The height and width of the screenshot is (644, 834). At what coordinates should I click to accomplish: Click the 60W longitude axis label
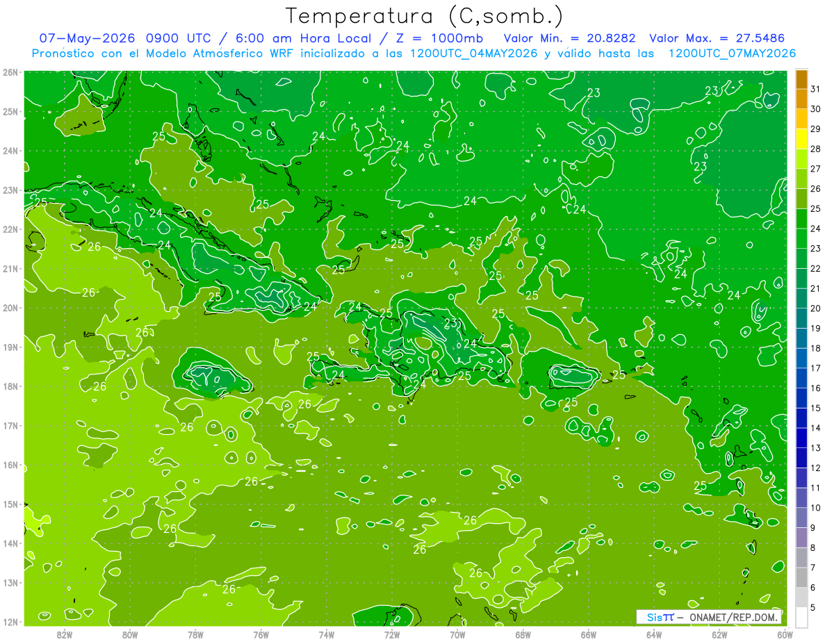click(x=785, y=634)
